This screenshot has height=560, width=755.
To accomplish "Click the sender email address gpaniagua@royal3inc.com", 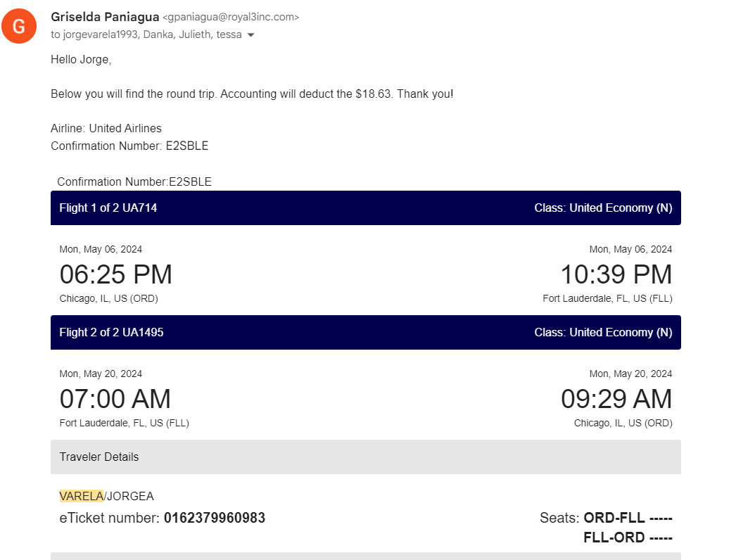I will click(x=231, y=17).
